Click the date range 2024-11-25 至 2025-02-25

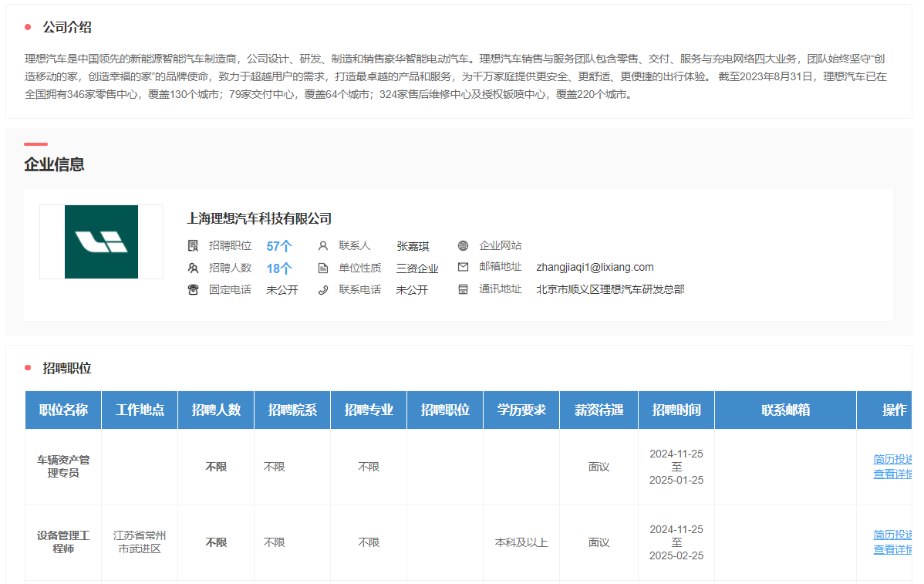(x=676, y=542)
